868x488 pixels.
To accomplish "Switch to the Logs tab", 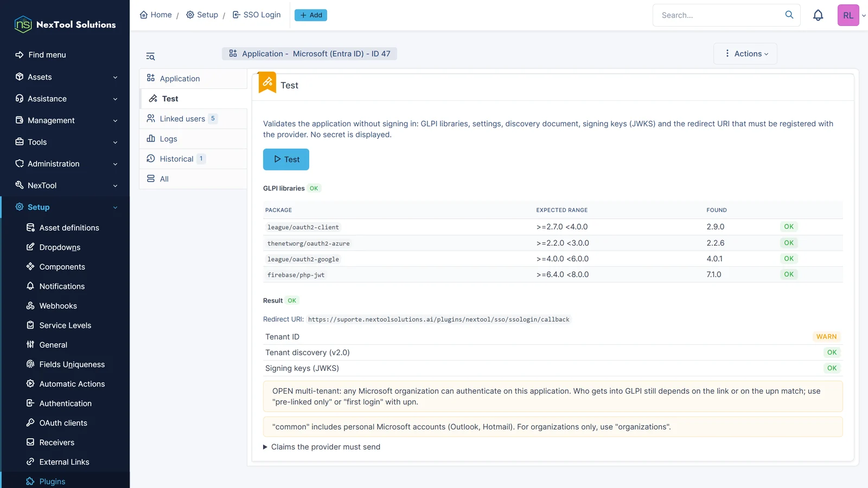I will [x=193, y=139].
